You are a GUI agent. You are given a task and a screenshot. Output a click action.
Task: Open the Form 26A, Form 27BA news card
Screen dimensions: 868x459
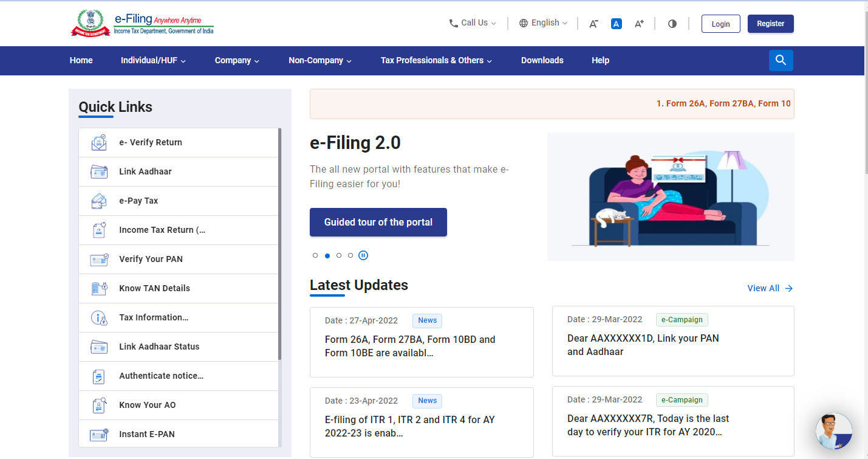[x=422, y=342]
